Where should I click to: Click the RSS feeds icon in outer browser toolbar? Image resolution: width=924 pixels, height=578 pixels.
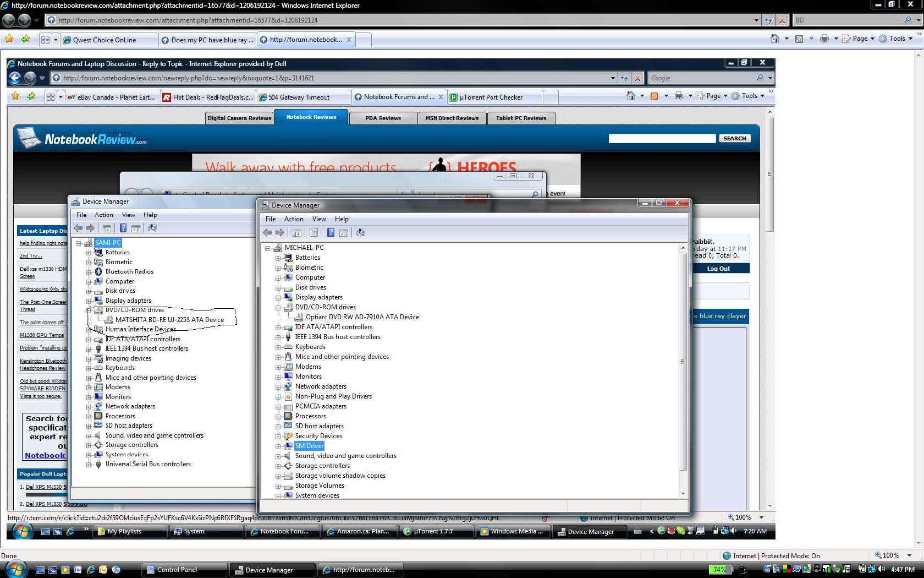799,39
